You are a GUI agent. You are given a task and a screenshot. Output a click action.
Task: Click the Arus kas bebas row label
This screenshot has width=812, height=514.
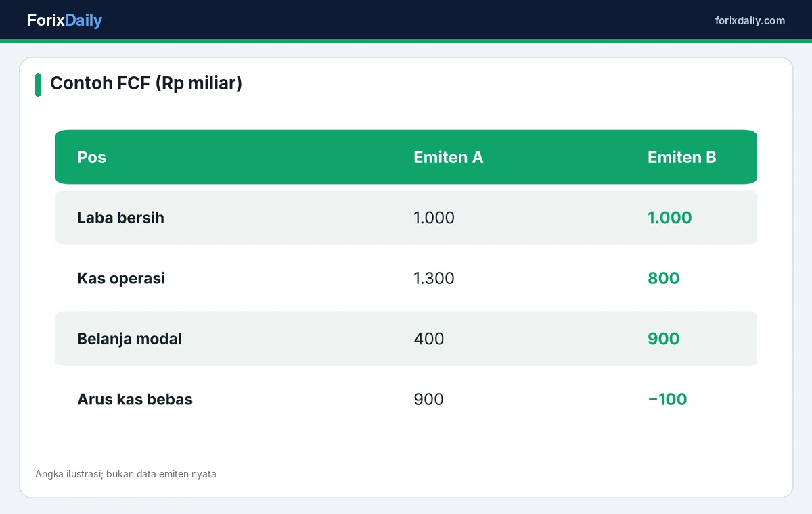pos(135,399)
